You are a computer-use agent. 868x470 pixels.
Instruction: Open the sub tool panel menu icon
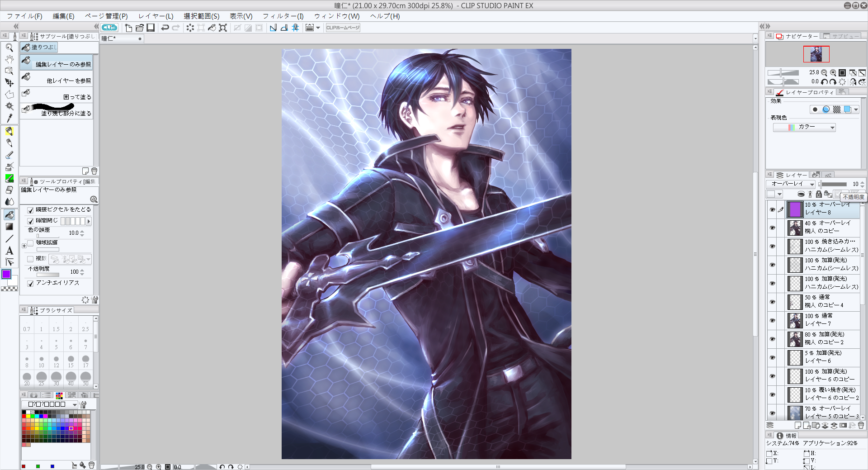tap(24, 36)
